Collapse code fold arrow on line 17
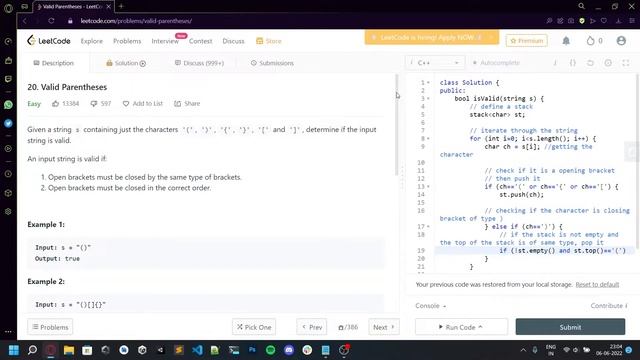The image size is (640, 360). [x=428, y=227]
